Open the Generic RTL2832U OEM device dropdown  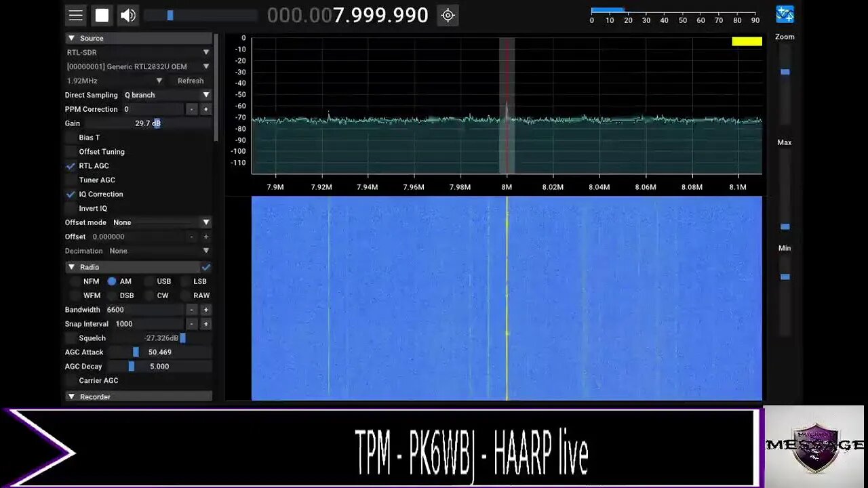pos(138,66)
